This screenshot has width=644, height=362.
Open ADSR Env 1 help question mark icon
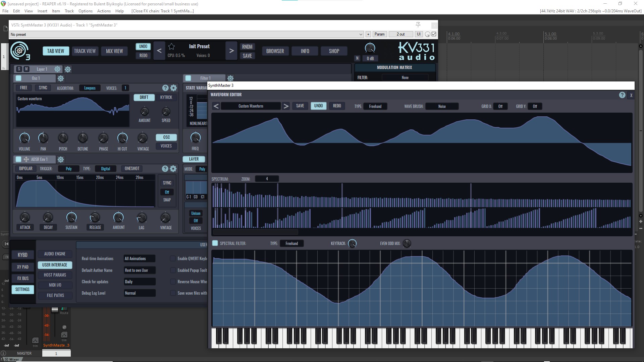point(165,169)
